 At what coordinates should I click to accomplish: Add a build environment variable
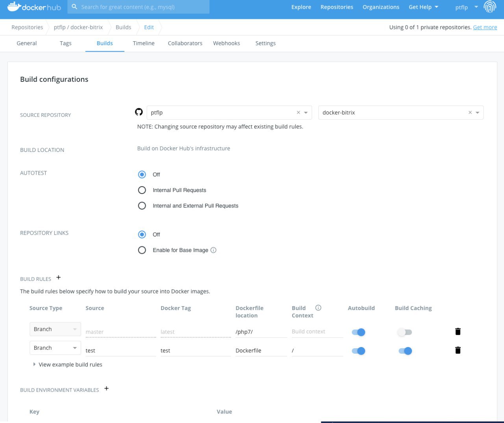click(x=106, y=388)
